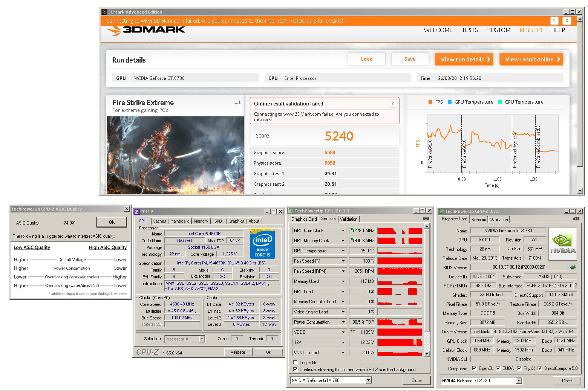This screenshot has width=588, height=391.
Task: Open the GPU Memory Clock sensor dropdown
Action: (x=343, y=241)
